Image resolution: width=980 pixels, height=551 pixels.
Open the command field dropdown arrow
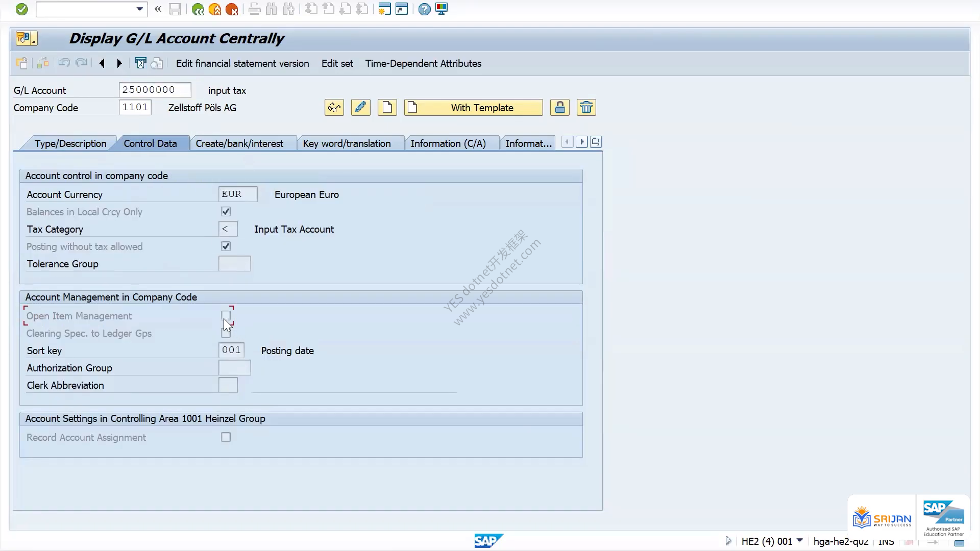139,9
